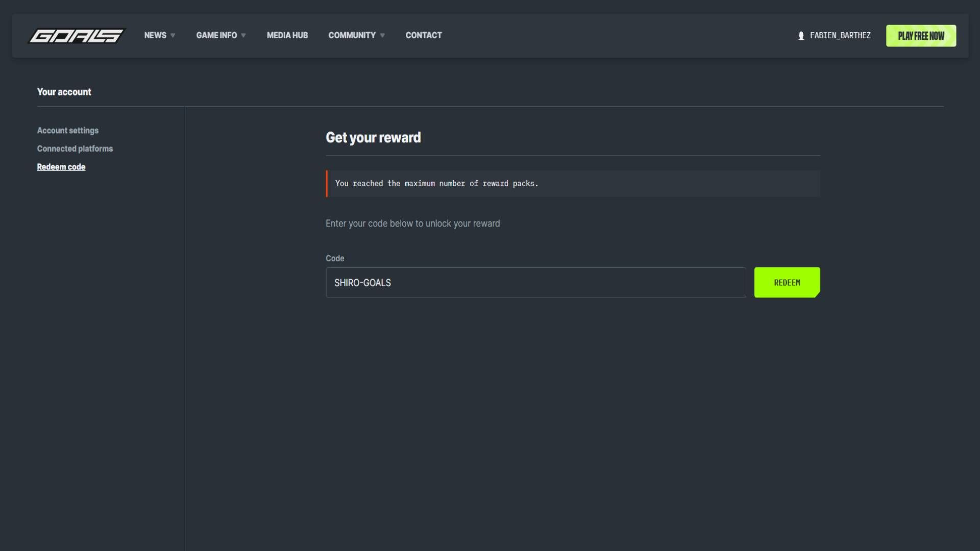Open the CONTACT page link

point(424,35)
